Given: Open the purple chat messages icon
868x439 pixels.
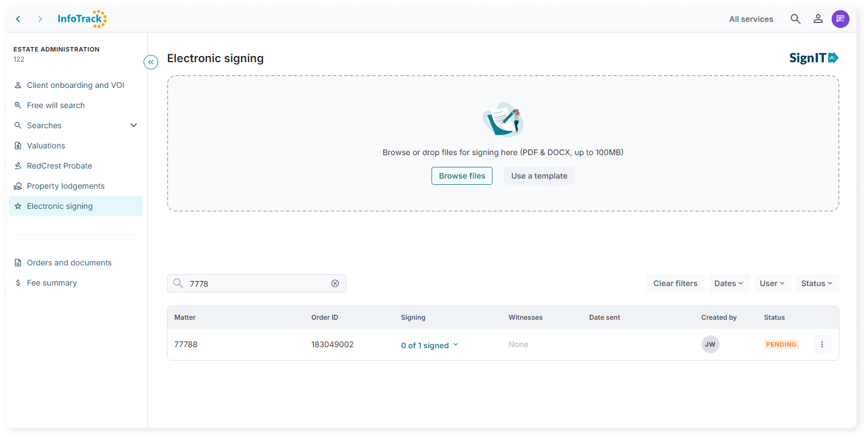Looking at the screenshot, I should pyautogui.click(x=840, y=19).
